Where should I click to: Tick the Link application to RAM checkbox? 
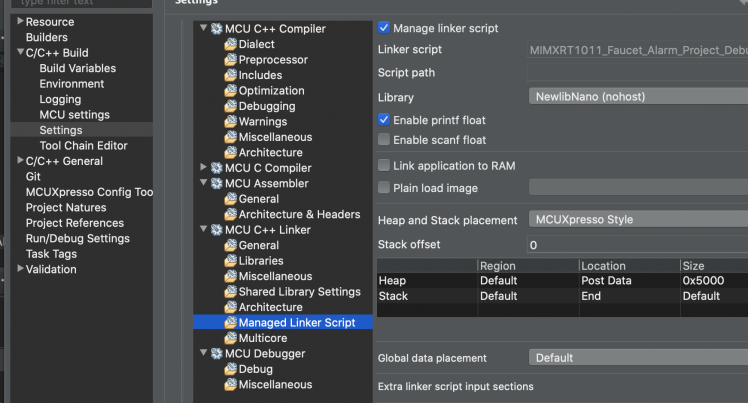coord(384,165)
